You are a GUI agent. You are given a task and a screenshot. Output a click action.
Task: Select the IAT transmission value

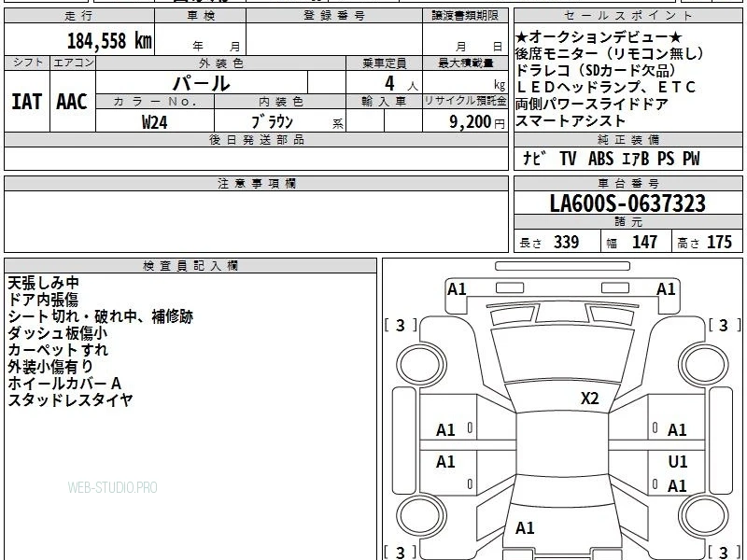pos(27,102)
